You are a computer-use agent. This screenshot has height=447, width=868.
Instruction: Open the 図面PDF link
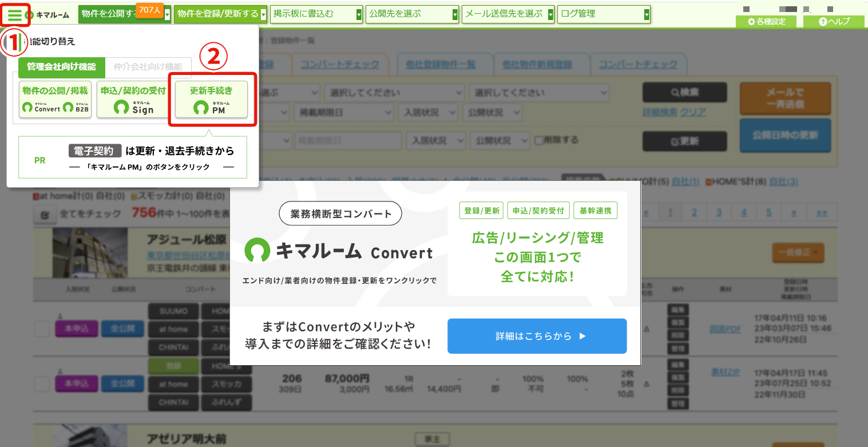725,329
